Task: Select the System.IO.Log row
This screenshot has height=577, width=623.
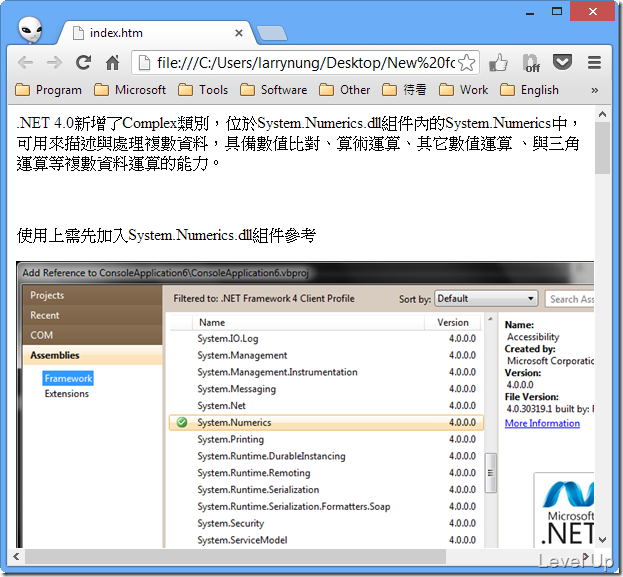Action: pyautogui.click(x=326, y=339)
